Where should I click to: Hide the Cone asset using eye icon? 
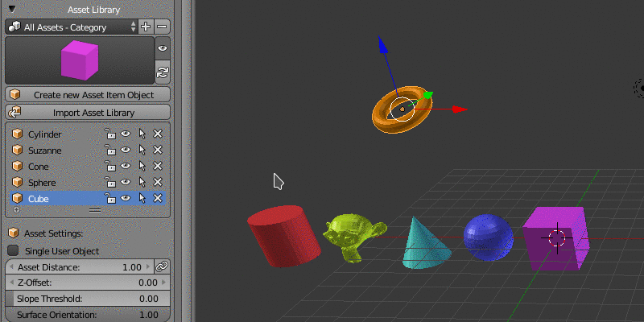click(x=126, y=166)
